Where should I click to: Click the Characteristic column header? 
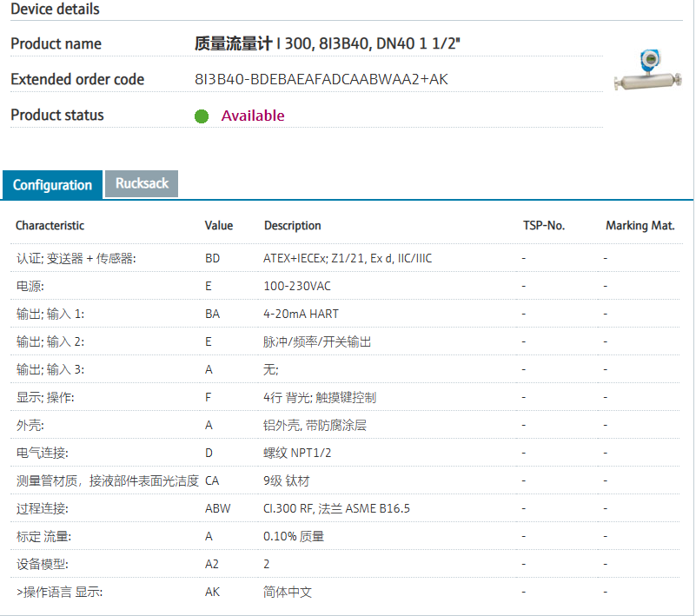coord(50,225)
